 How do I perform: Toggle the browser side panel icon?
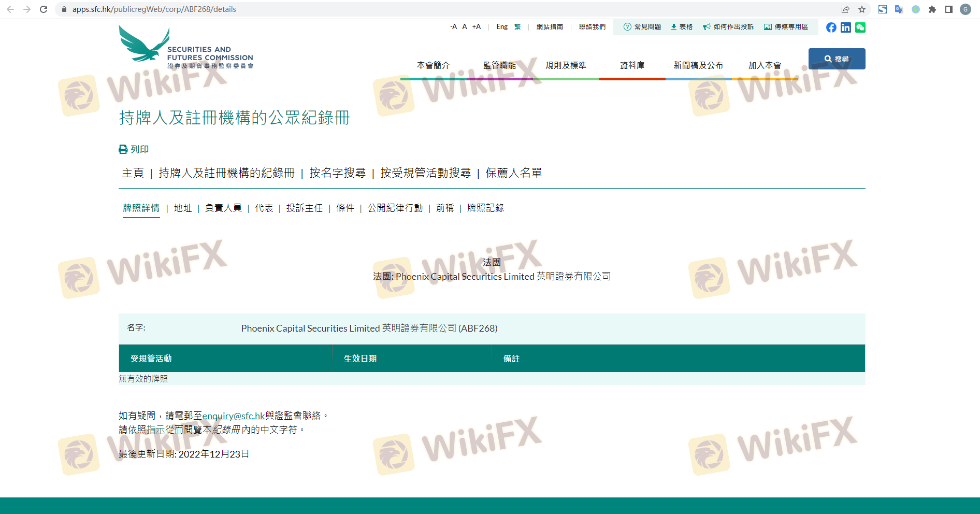949,9
